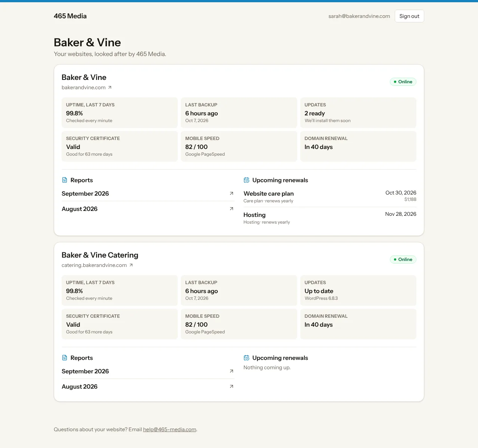Click the arrow icon on Catering's September 2026 report
Viewport: 478px width, 448px height.
232,371
